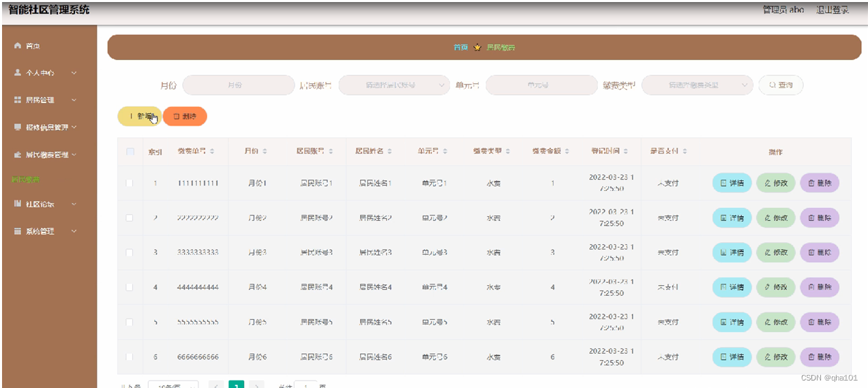Expand the 居民管理 sidebar chevron

coord(74,100)
